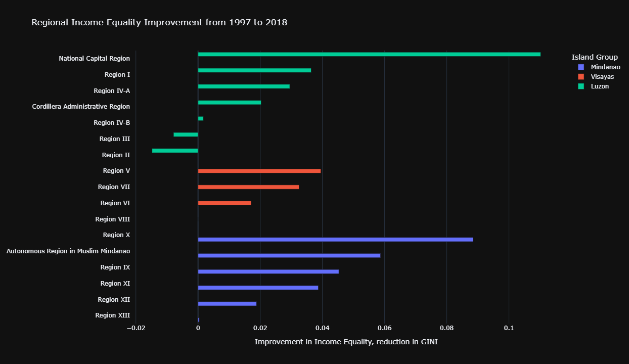This screenshot has height=364, width=629.
Task: Click the blue Region X bar
Action: coord(335,240)
